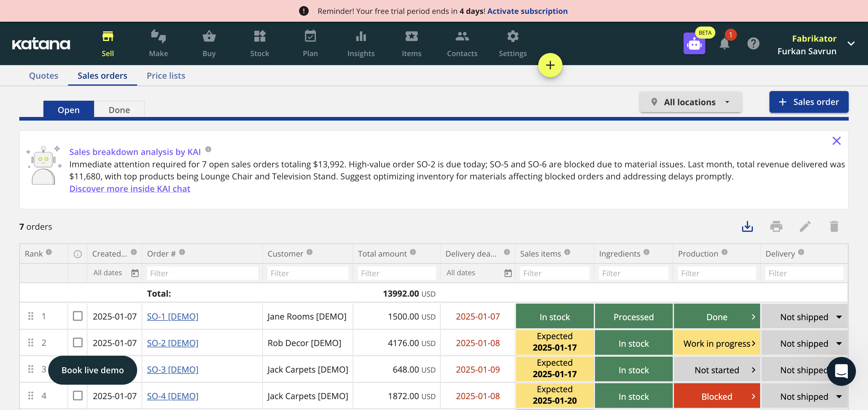This screenshot has width=868, height=410.
Task: Switch to the Quotes tab
Action: (x=43, y=76)
